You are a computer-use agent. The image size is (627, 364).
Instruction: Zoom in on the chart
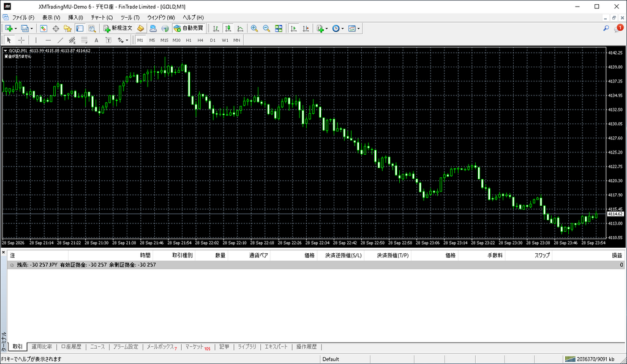254,28
